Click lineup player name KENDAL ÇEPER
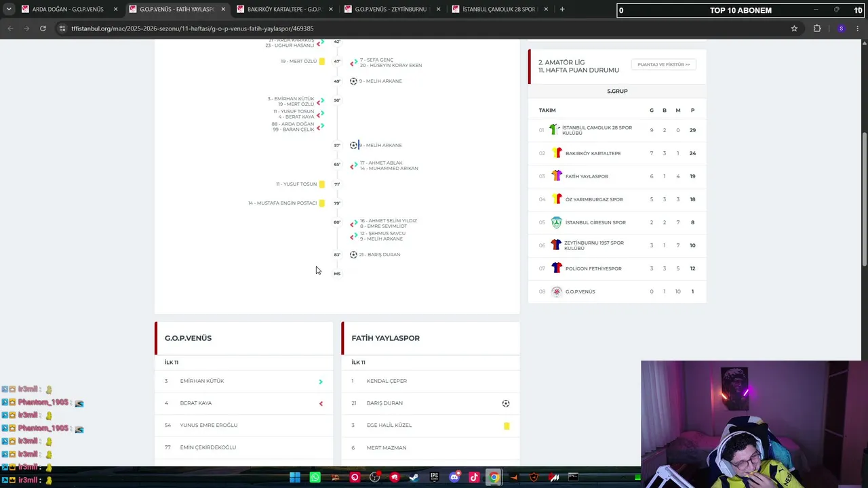868x488 pixels. tap(387, 381)
